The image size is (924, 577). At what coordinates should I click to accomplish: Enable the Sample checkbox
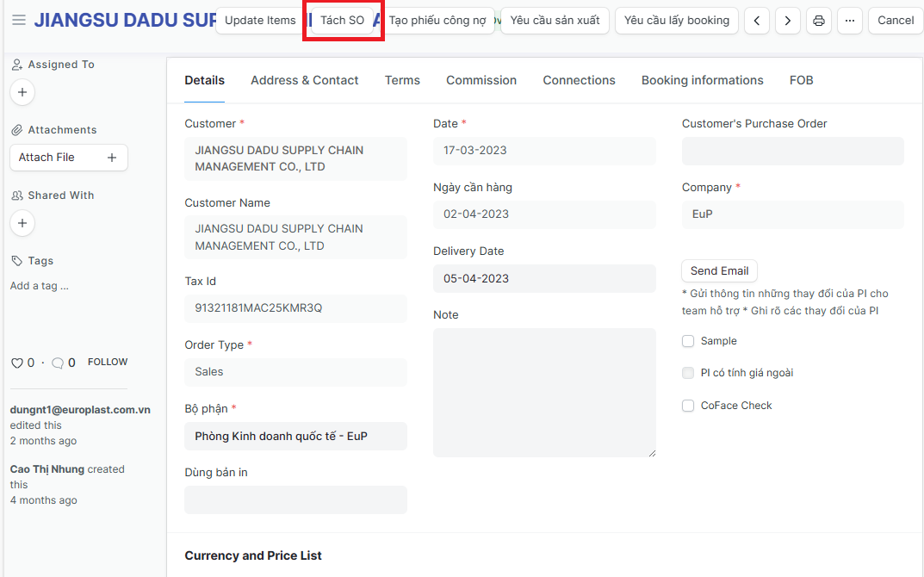tap(688, 341)
